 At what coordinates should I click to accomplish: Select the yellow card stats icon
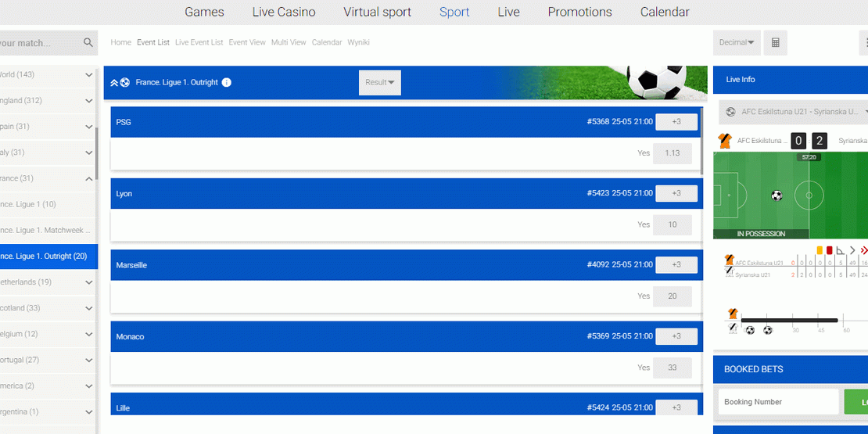[x=820, y=250]
